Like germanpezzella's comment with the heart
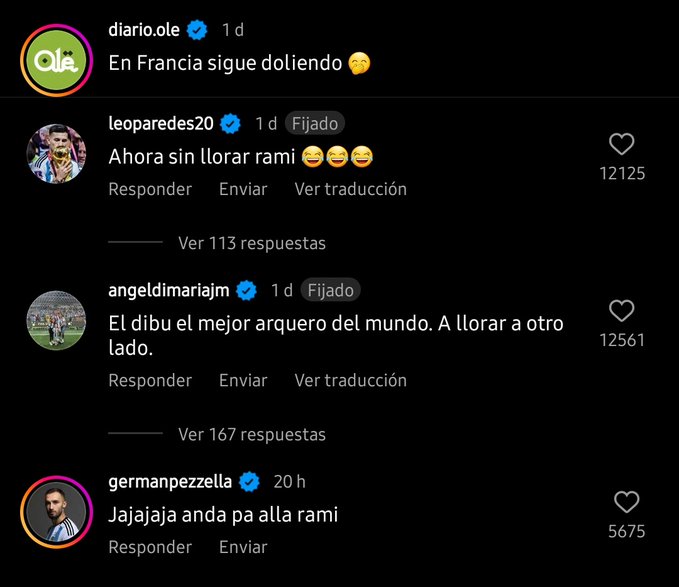The image size is (679, 587). (x=626, y=502)
